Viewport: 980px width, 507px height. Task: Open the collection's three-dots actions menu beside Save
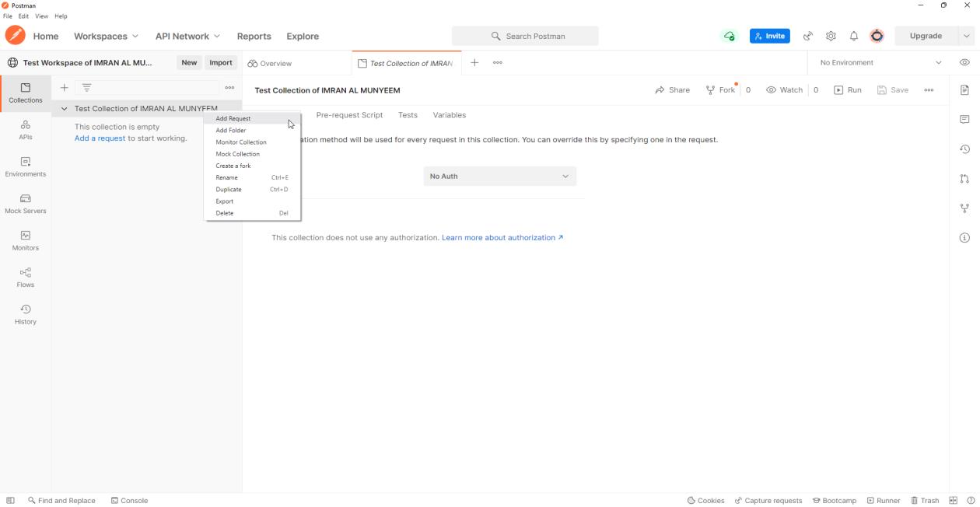[929, 90]
